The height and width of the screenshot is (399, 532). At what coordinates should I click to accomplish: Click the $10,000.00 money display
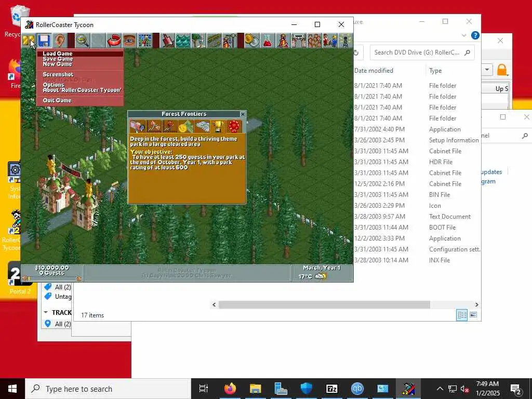coord(51,268)
